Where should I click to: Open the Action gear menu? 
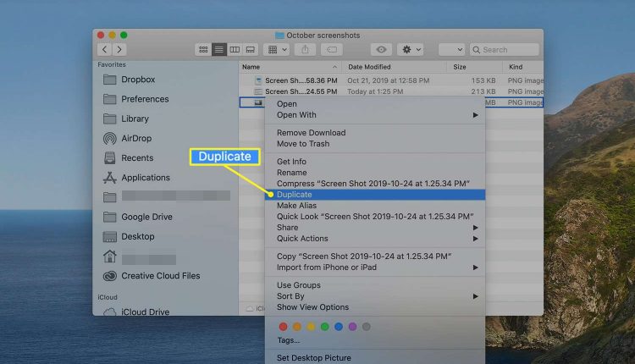coord(411,49)
